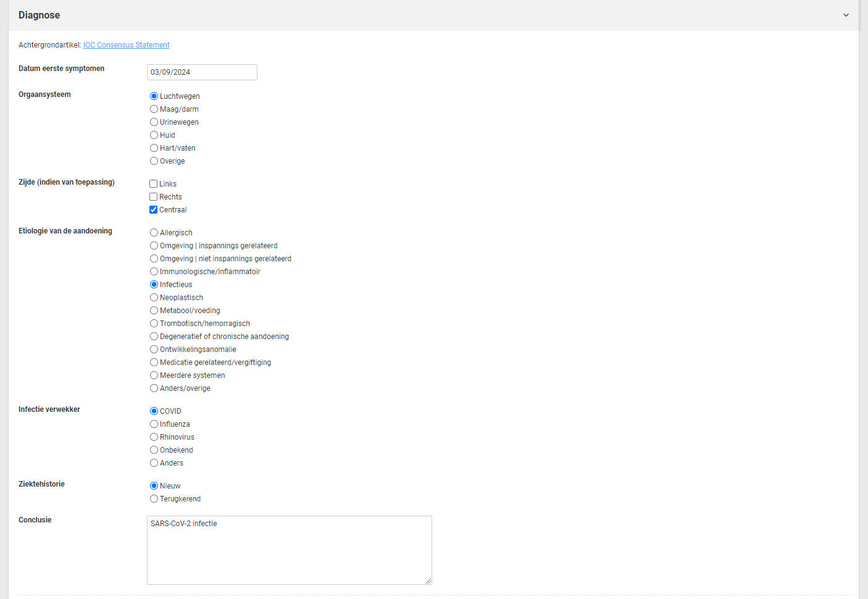Enable the Links side checkbox
The height and width of the screenshot is (599, 868).
154,184
